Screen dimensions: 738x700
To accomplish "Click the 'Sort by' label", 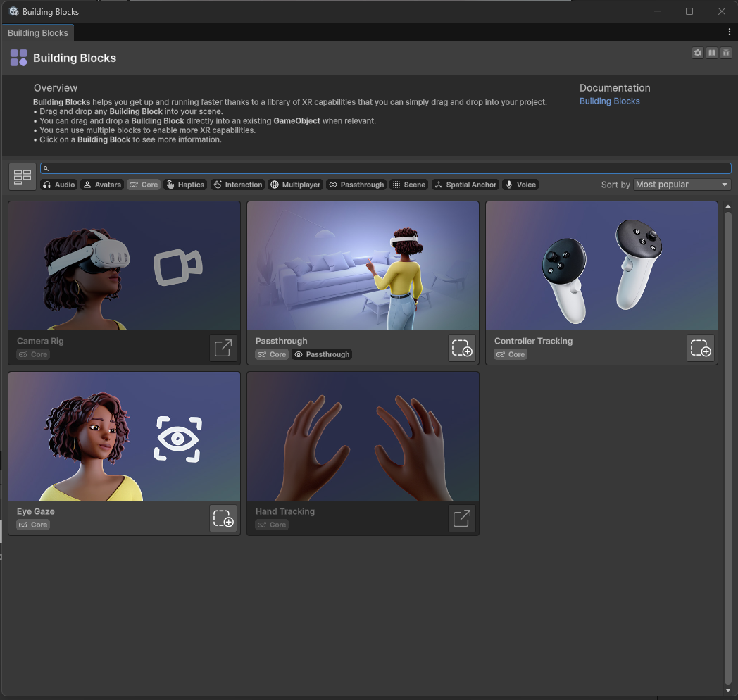I will click(615, 185).
